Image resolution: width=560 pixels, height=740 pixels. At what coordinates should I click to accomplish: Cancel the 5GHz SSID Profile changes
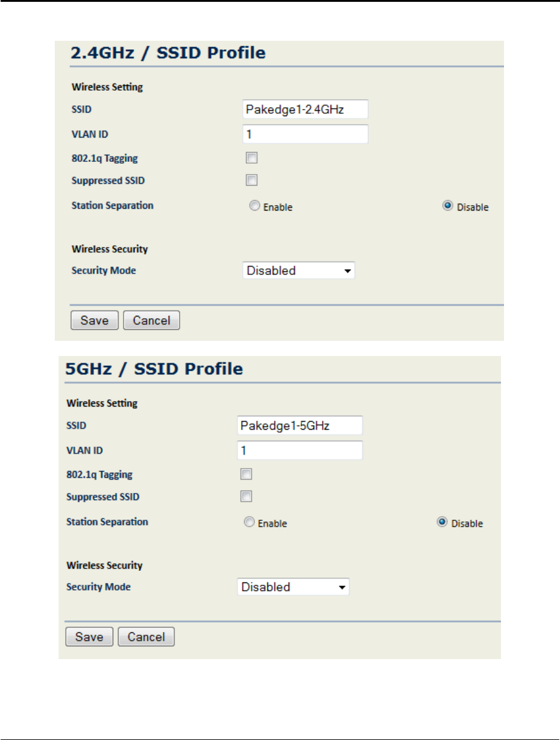point(146,637)
